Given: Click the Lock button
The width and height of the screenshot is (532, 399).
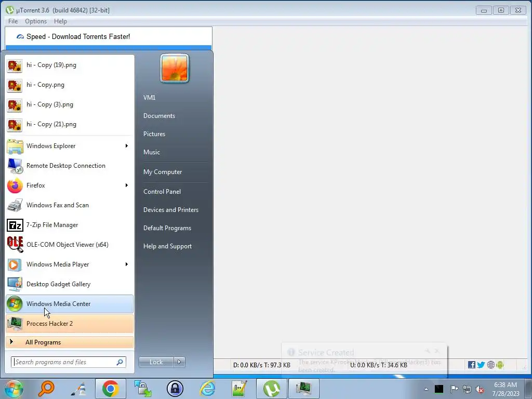Looking at the screenshot, I should coord(156,362).
